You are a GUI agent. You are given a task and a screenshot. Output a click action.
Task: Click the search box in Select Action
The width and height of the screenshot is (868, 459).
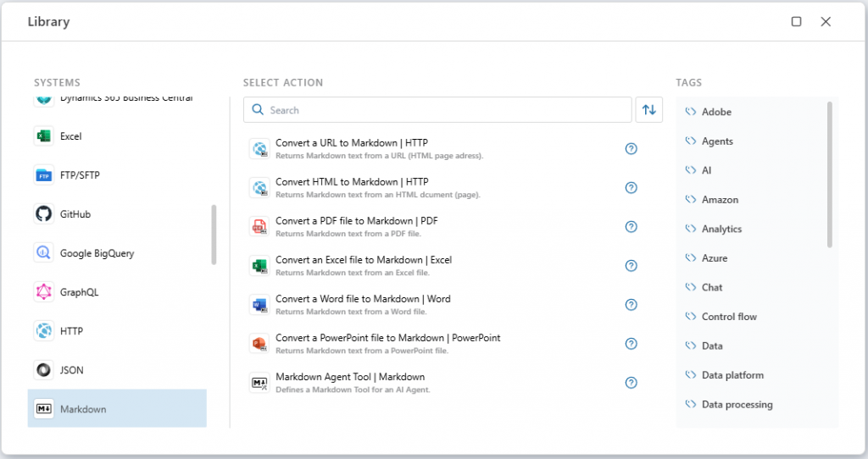(x=437, y=110)
